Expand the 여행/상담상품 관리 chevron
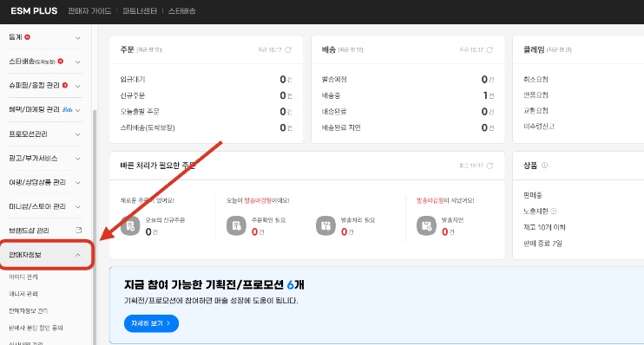 coord(77,183)
